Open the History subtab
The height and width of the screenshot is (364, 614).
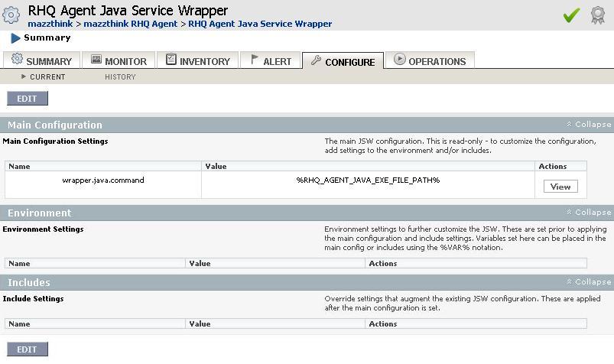click(x=120, y=77)
